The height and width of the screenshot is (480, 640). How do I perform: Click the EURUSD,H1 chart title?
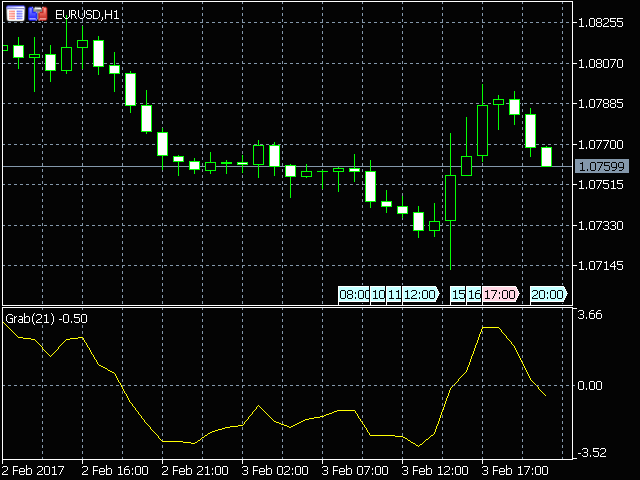[87, 15]
